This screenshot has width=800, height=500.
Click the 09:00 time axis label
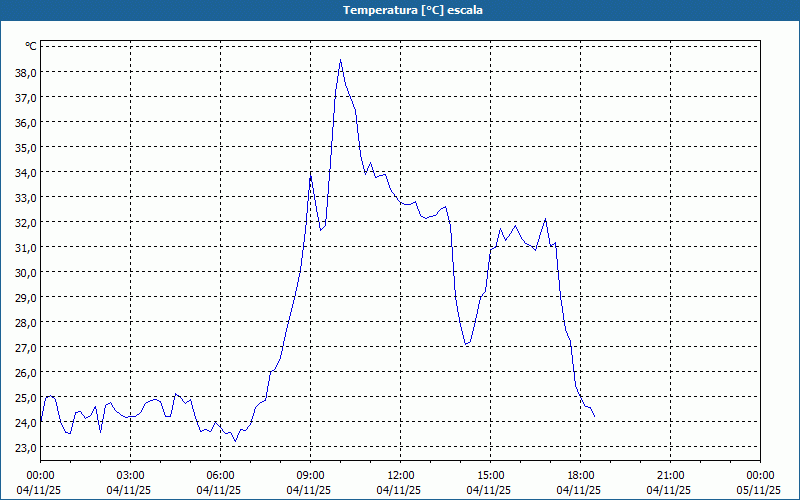pos(310,474)
